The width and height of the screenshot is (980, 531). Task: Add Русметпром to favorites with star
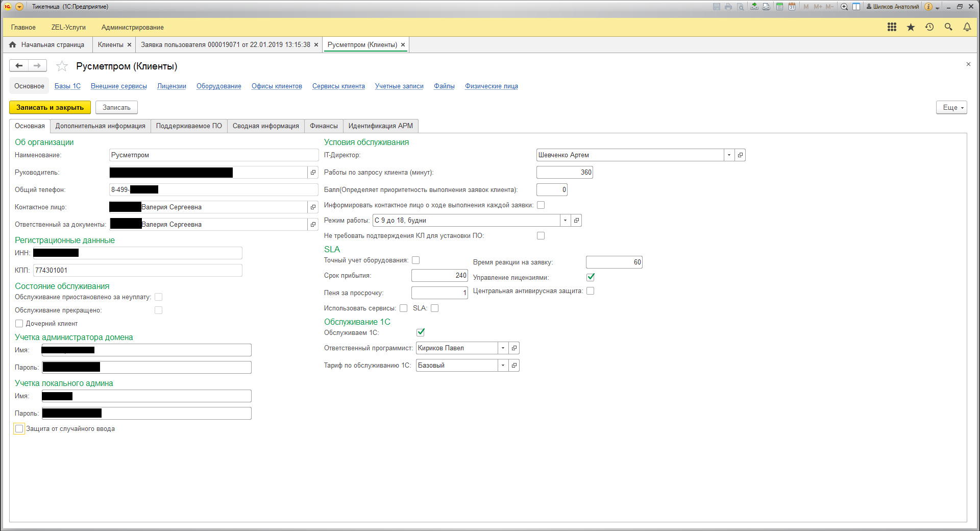coord(62,66)
